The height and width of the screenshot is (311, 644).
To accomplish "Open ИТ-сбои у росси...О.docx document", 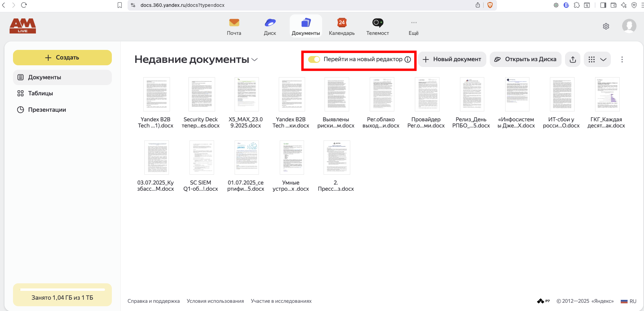I will 562,103.
